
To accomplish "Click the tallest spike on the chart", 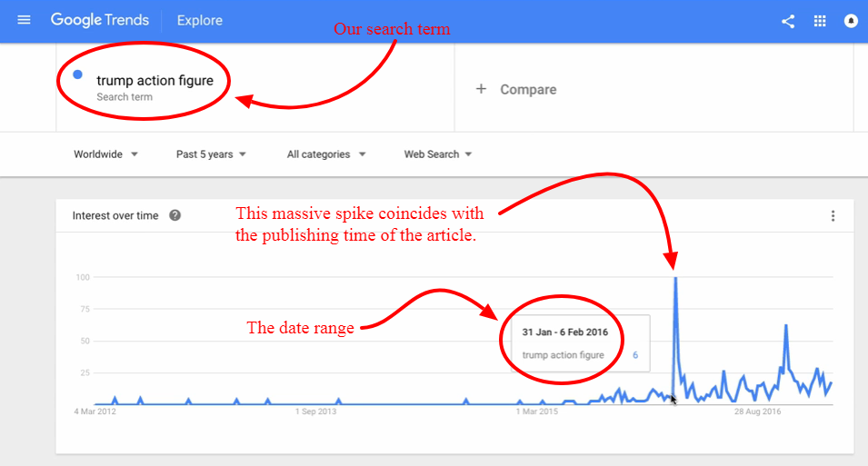I will [675, 278].
